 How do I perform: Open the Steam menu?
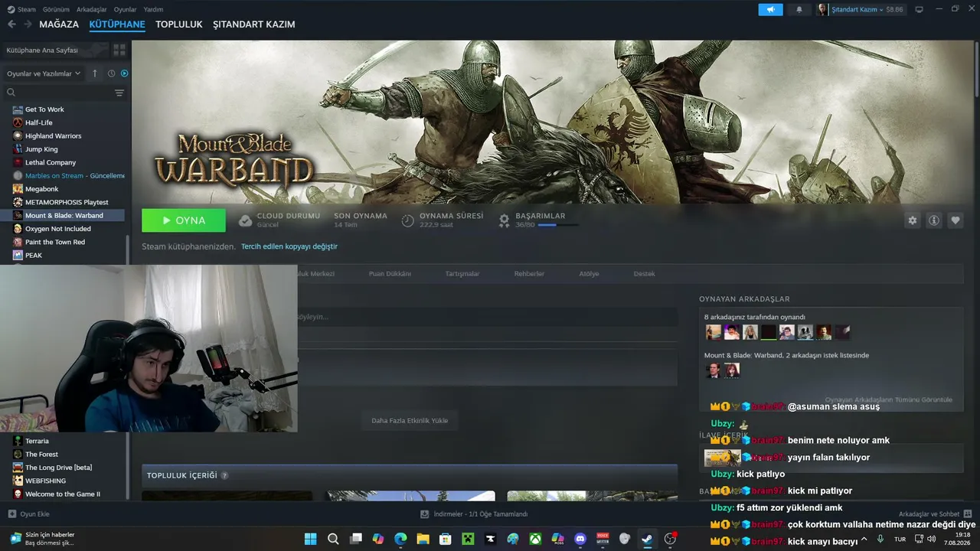21,9
